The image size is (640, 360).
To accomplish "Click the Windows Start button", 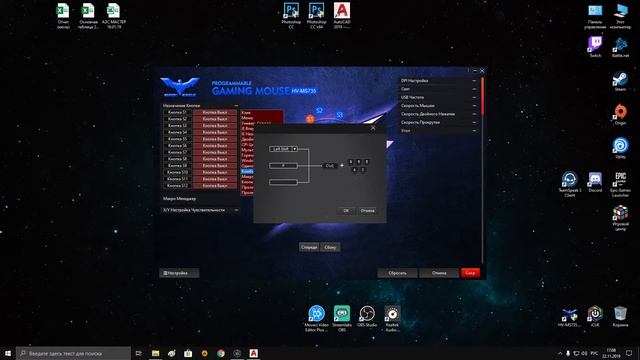I will point(8,353).
